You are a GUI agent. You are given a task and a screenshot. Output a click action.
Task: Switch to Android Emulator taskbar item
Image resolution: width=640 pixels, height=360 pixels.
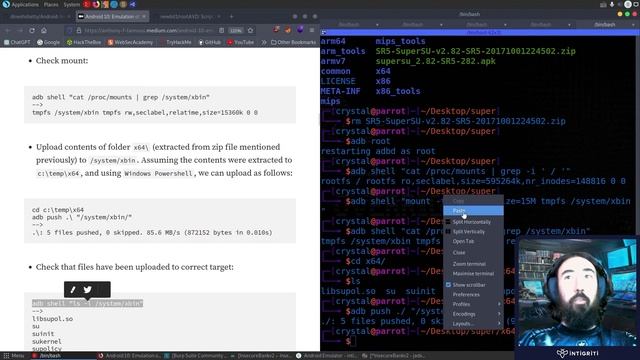tap(327, 356)
